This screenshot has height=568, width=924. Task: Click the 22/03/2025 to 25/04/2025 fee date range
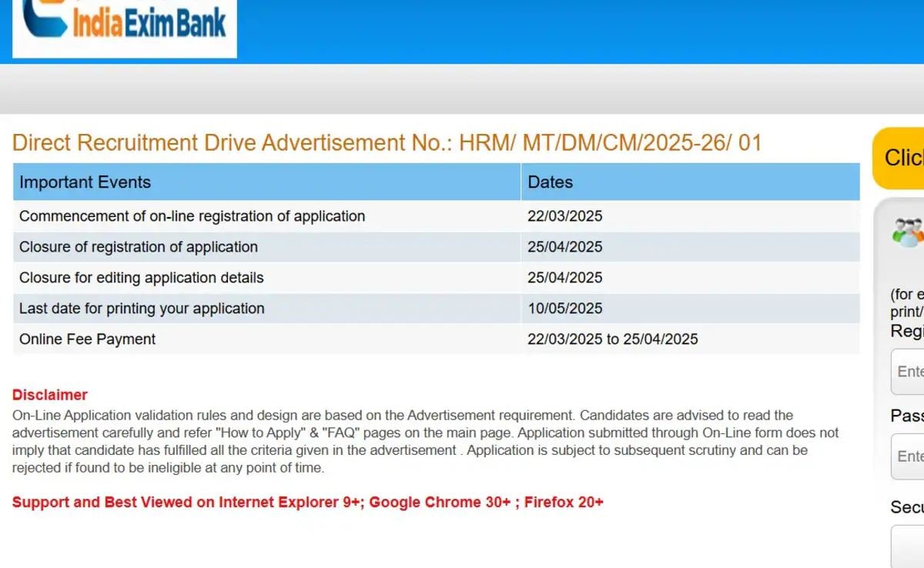click(612, 339)
